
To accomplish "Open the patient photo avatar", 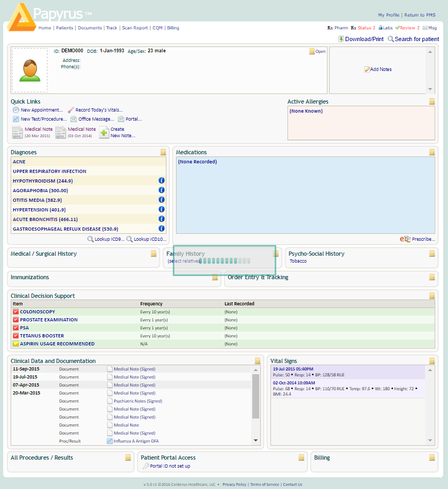I will pyautogui.click(x=30, y=70).
